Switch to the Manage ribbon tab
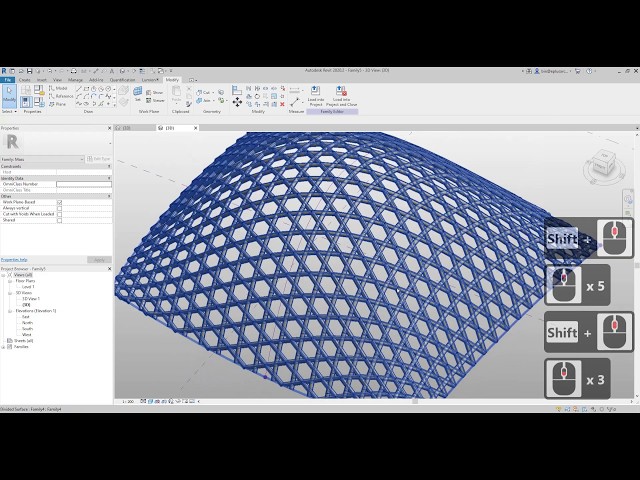 75,80
